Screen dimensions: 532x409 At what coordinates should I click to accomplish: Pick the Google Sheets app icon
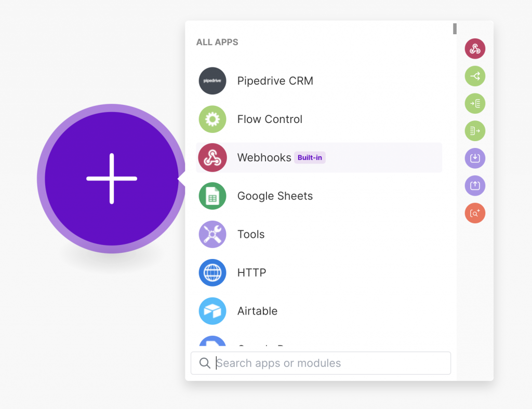(212, 196)
